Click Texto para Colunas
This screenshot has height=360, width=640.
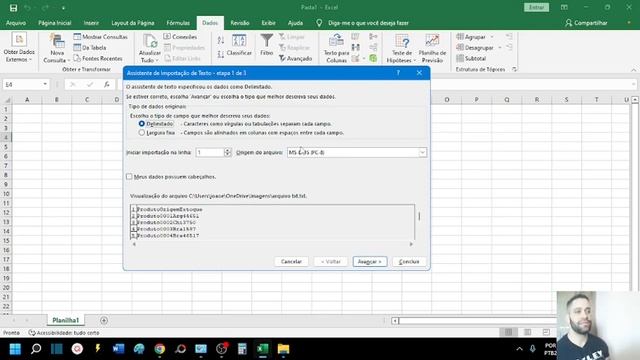[336, 48]
